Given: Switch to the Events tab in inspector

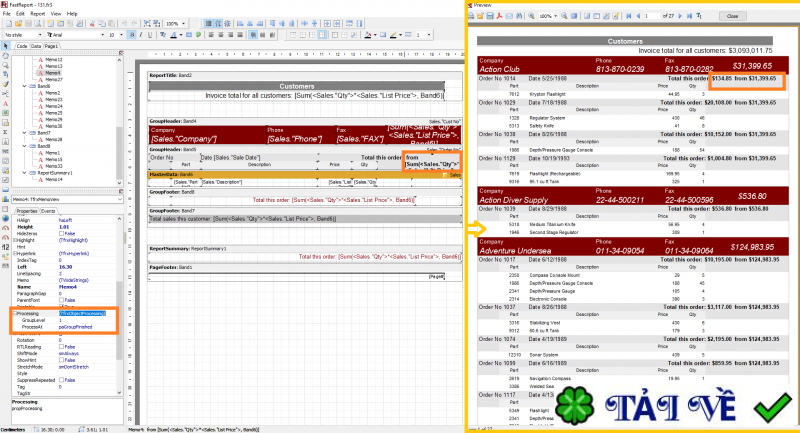Looking at the screenshot, I should [48, 211].
